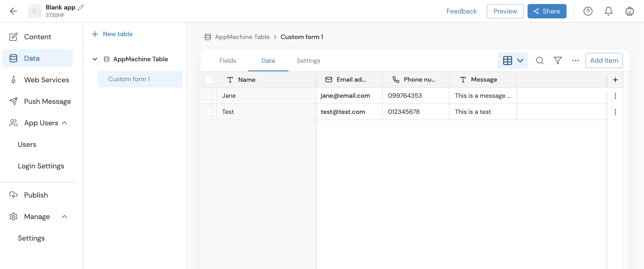Collapse the AppMachine Table tree item
This screenshot has width=644, height=269.
95,59
